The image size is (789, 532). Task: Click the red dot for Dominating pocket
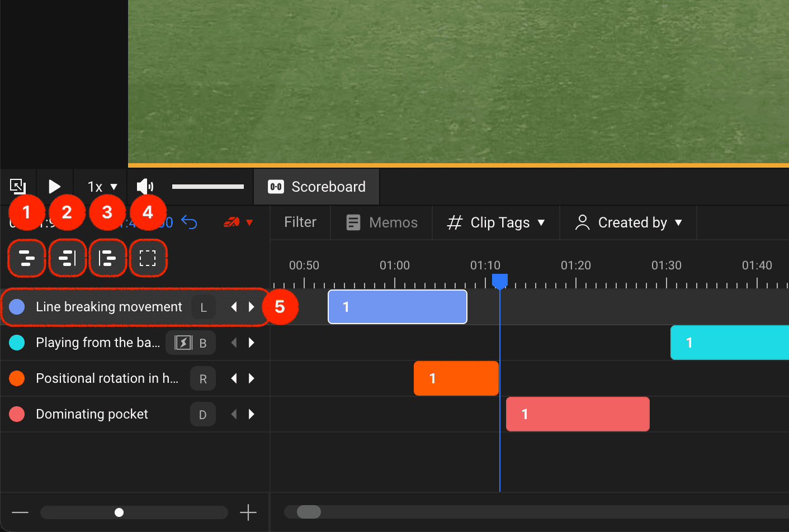pos(17,414)
